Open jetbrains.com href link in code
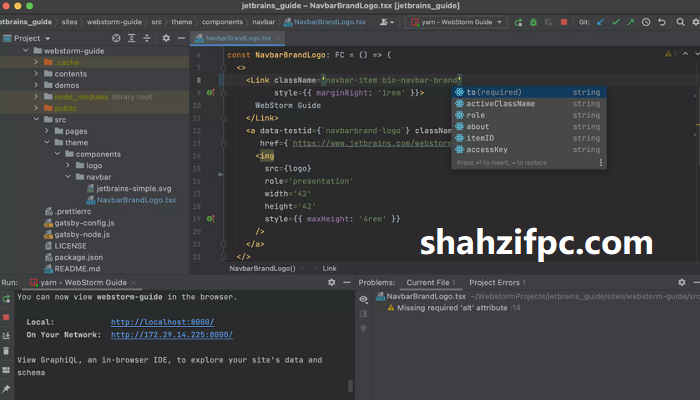Image resolution: width=700 pixels, height=400 pixels. point(372,143)
